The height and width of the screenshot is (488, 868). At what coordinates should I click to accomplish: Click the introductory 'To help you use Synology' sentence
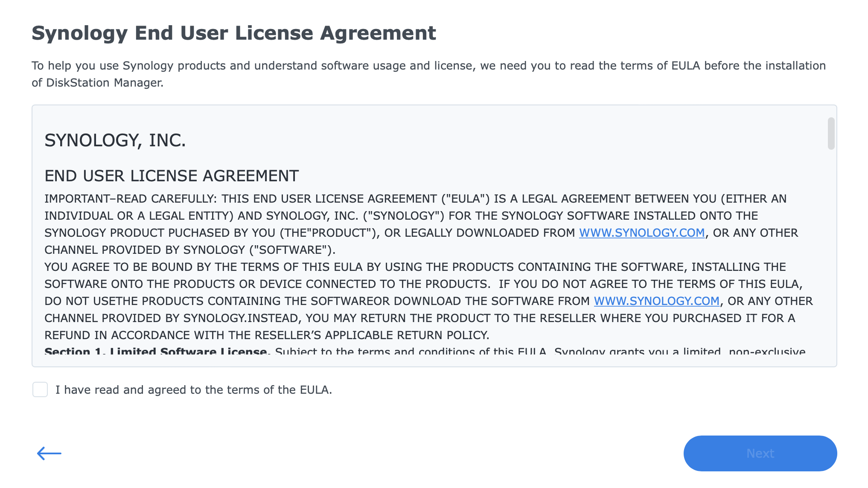[428, 66]
